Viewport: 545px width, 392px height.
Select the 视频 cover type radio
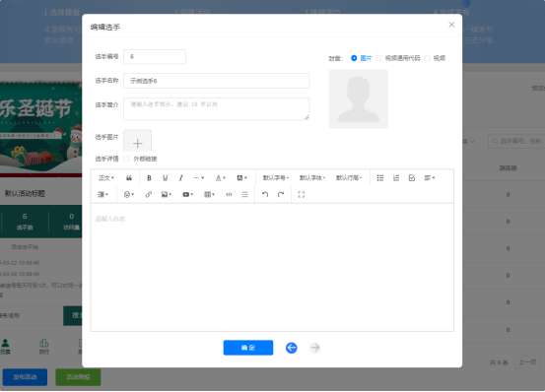point(427,58)
